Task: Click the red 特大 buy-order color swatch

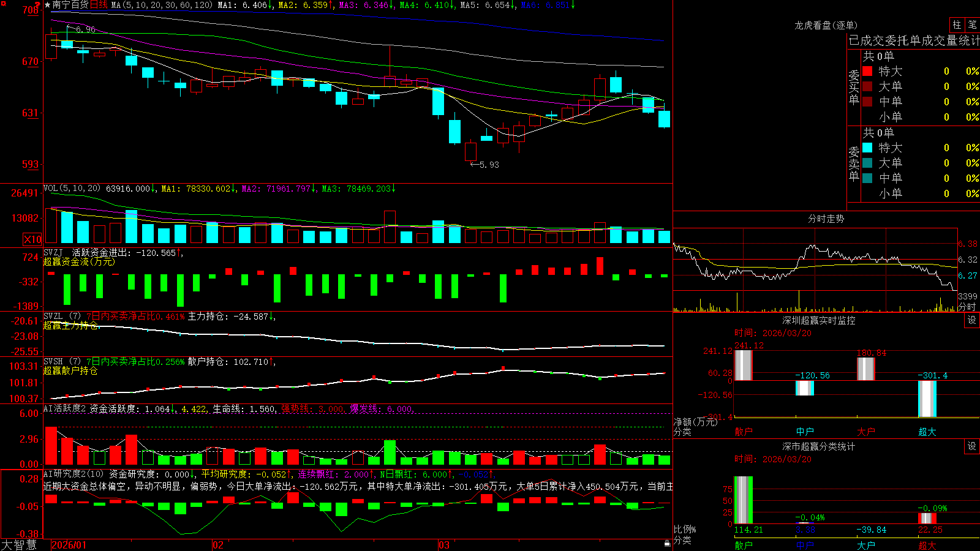Action: click(x=867, y=71)
